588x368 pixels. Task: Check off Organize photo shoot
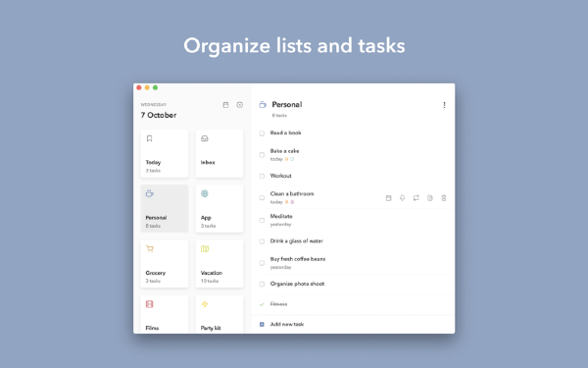(x=262, y=285)
